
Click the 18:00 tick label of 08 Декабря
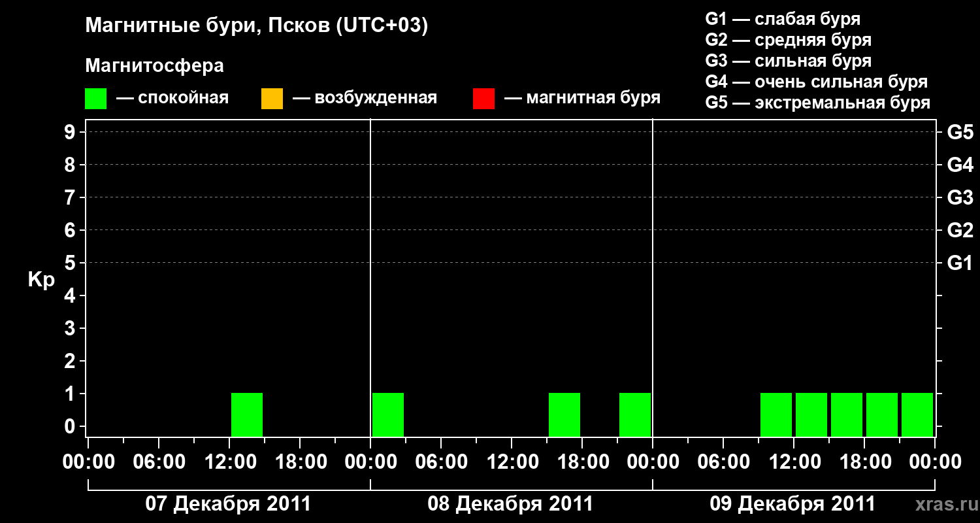[x=582, y=462]
